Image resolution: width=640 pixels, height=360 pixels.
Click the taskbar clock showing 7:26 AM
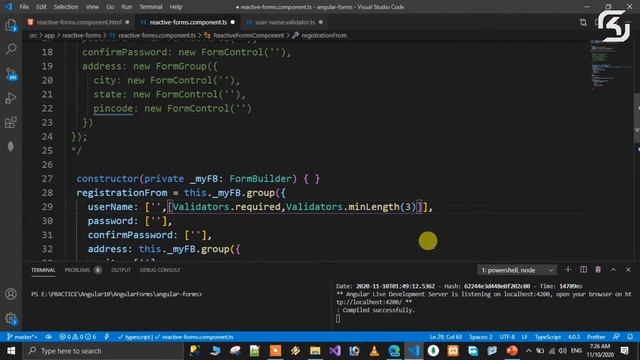[600, 351]
